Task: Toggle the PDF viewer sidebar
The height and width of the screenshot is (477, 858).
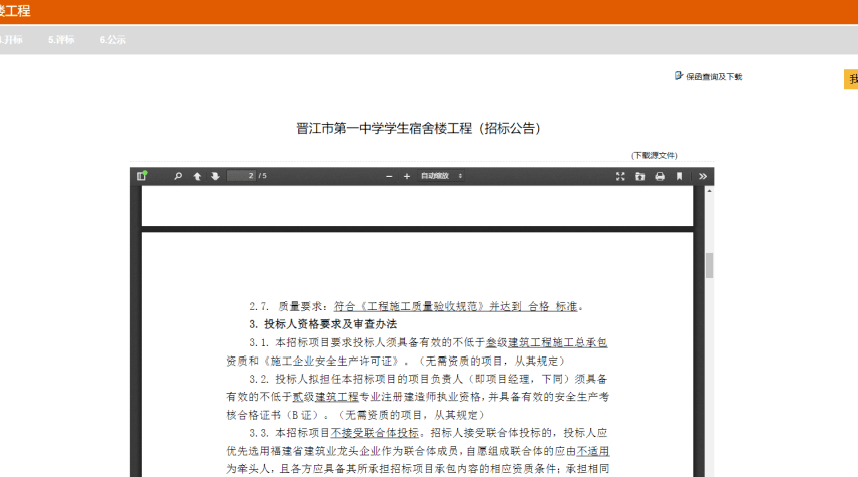Action: point(142,176)
